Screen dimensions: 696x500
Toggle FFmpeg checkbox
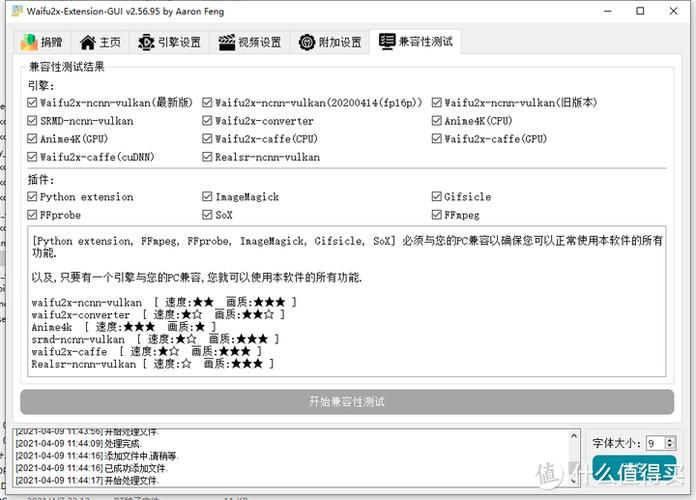pyautogui.click(x=437, y=215)
